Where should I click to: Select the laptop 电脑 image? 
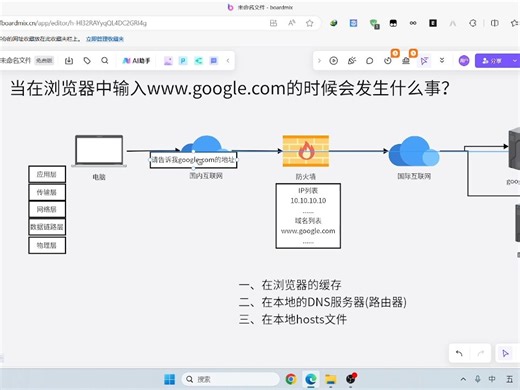[99, 151]
